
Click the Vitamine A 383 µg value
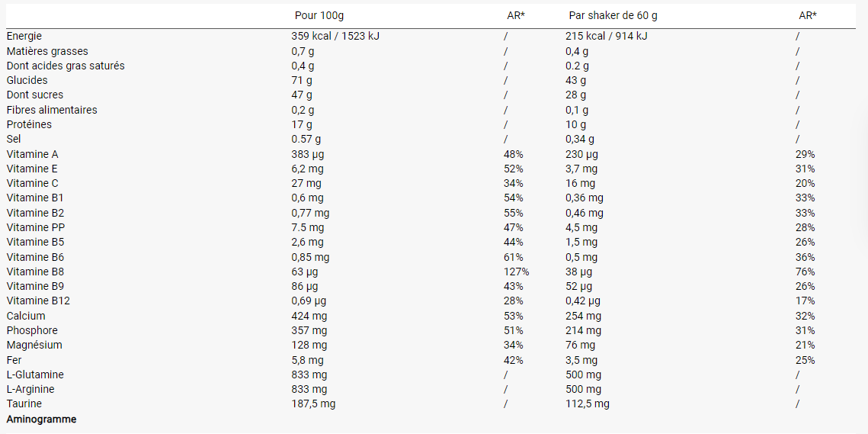click(308, 154)
